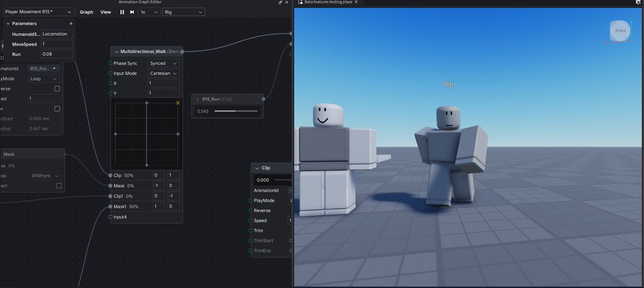Screen dimensions: 644x288
Task: Select the Beta features testing place tab
Action: pyautogui.click(x=328, y=2)
